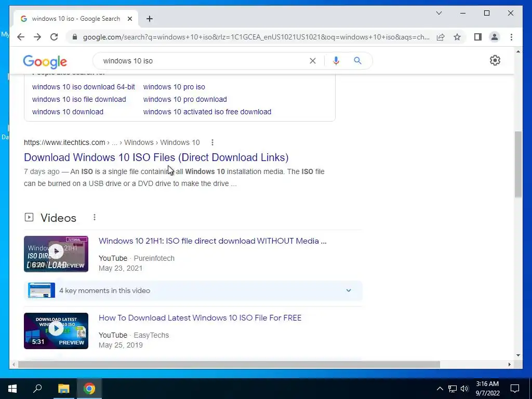
Task: Bookmark this page with the star
Action: coord(457,37)
